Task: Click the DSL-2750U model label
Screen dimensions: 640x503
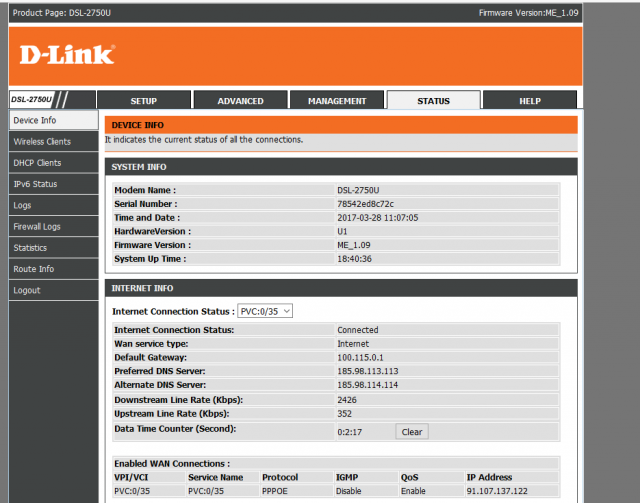Action: (x=31, y=100)
